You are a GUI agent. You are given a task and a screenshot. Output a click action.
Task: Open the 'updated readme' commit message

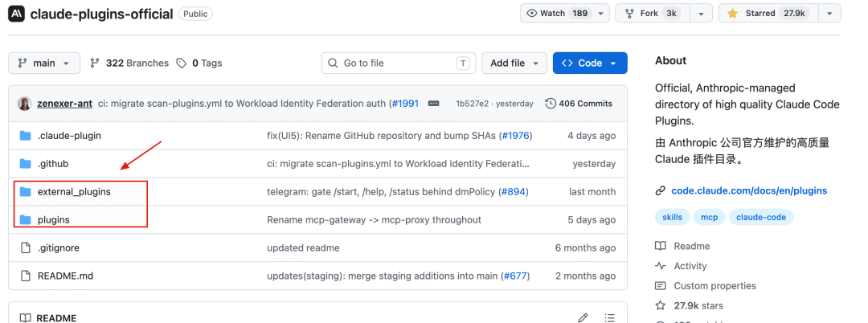click(303, 247)
